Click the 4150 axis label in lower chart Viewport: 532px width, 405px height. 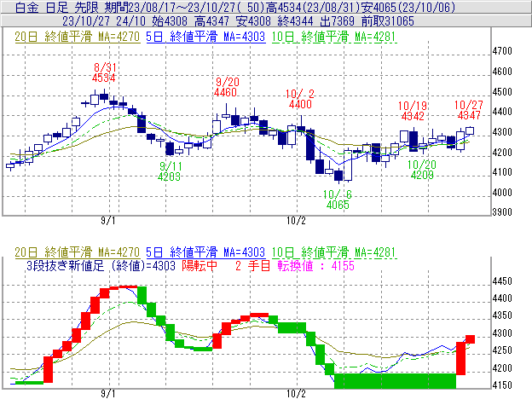(502, 385)
